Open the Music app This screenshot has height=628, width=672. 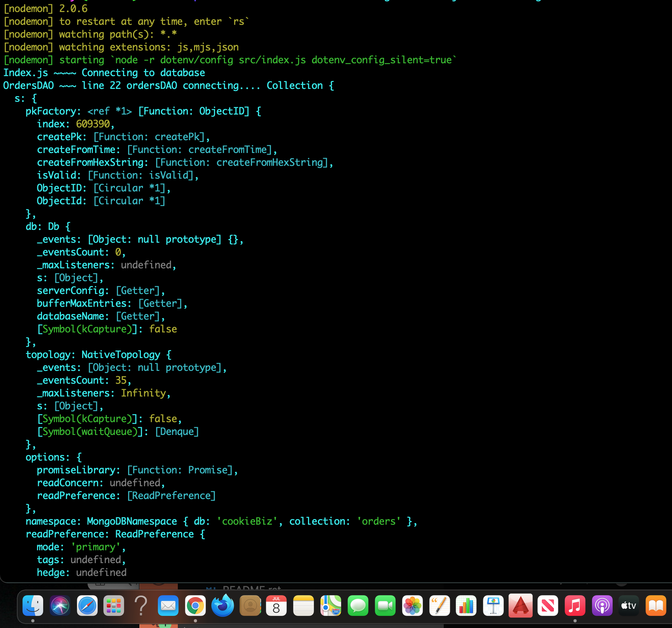(575, 606)
